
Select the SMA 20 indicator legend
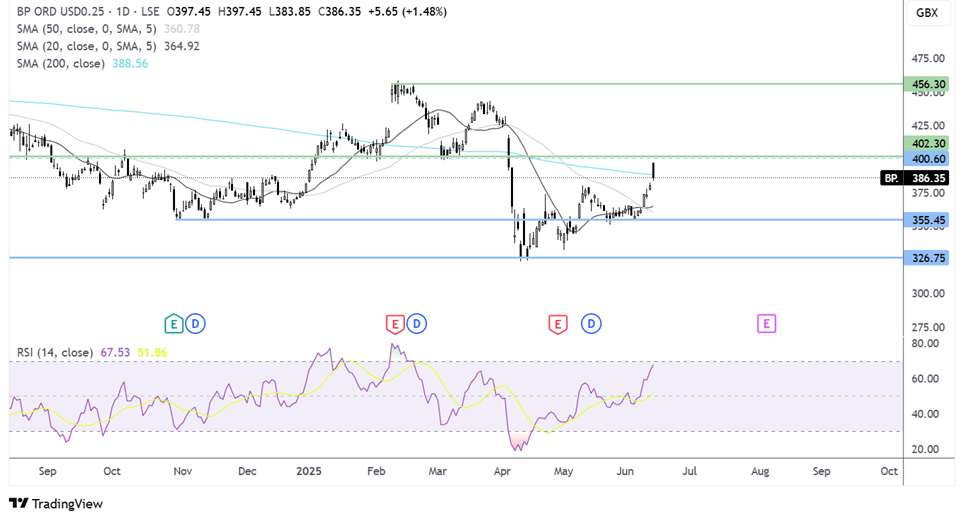[x=86, y=46]
